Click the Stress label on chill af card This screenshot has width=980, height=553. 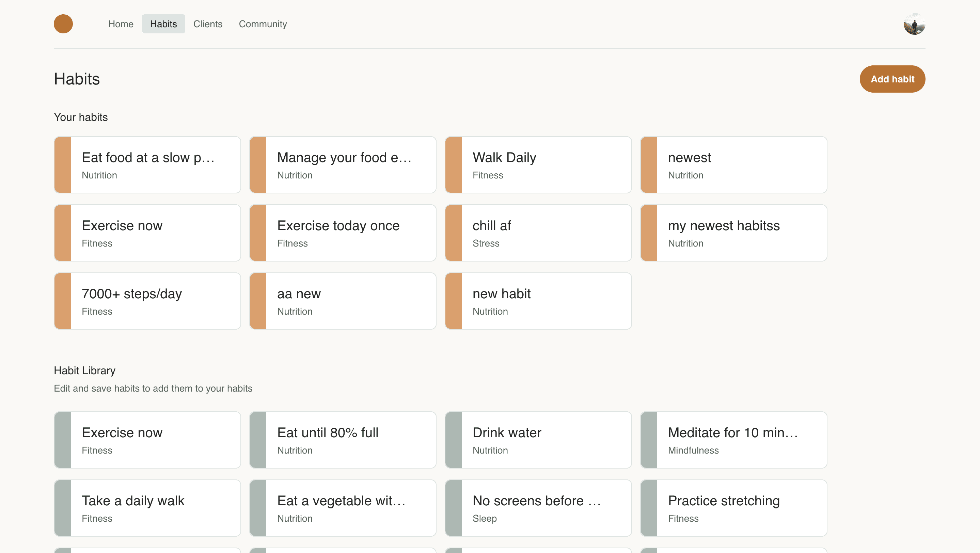(486, 243)
